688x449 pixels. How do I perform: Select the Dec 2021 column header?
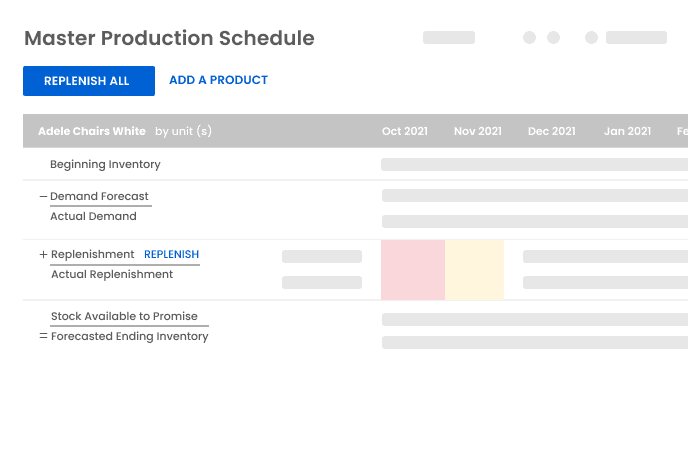pos(551,131)
